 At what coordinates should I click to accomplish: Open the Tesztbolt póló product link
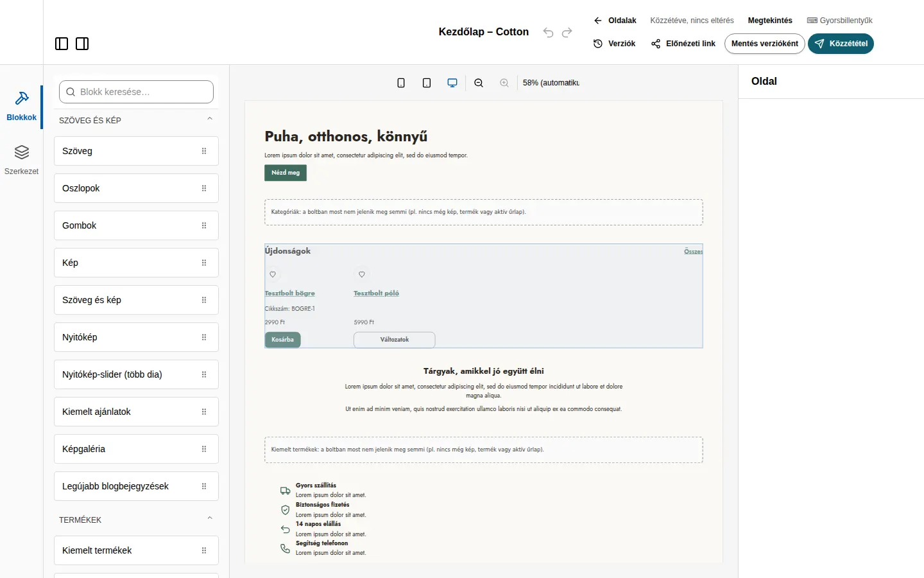click(377, 293)
